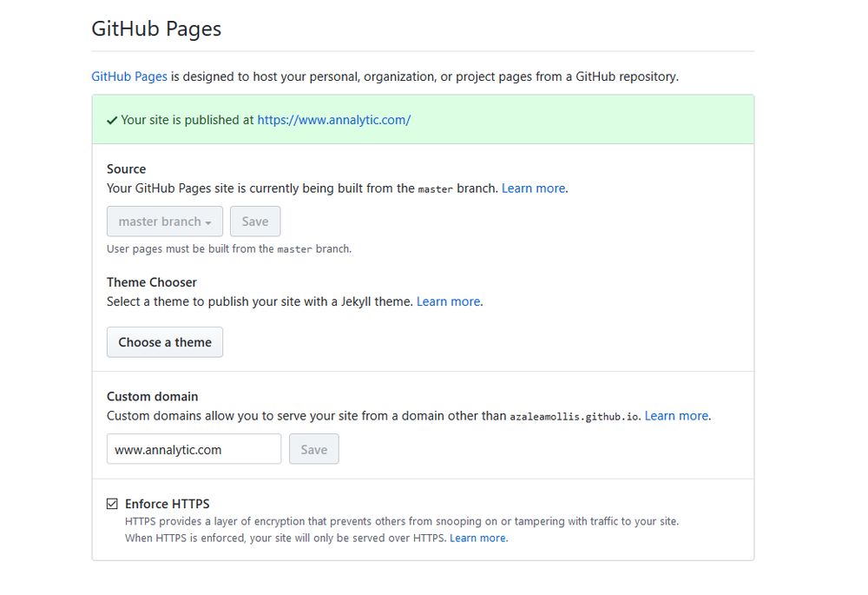Visit the published site https://www.annalytic.com/
Screen dimensions: 868x595
(334, 120)
